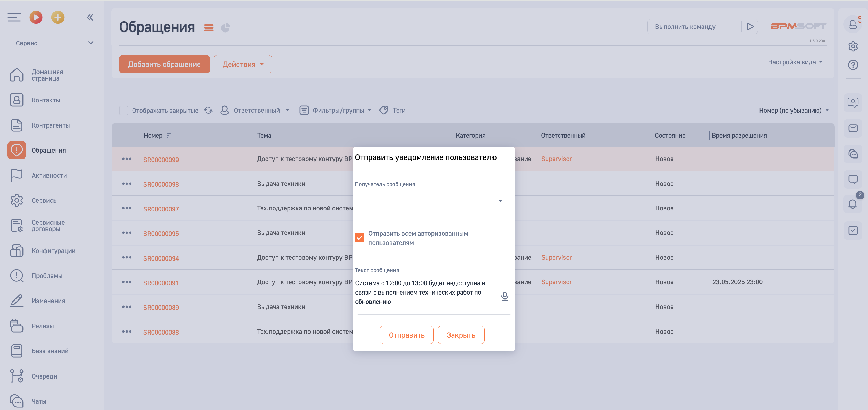Switch to analytics pie chart view
Image resolution: width=868 pixels, height=410 pixels.
pyautogui.click(x=226, y=28)
